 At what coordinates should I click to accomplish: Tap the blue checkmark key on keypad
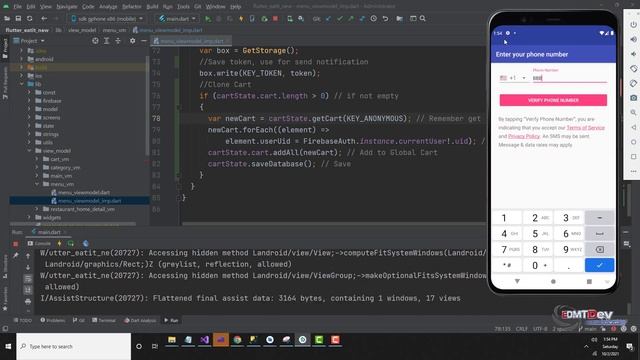pos(600,265)
